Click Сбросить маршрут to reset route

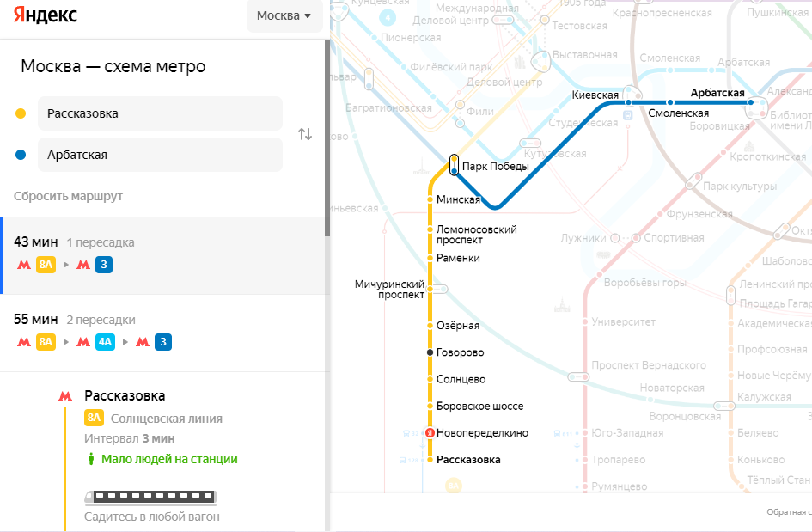[68, 196]
